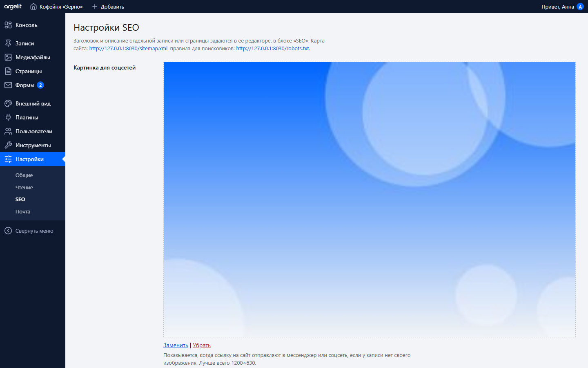
Task: Go to Записи in the sidebar
Action: [x=33, y=43]
